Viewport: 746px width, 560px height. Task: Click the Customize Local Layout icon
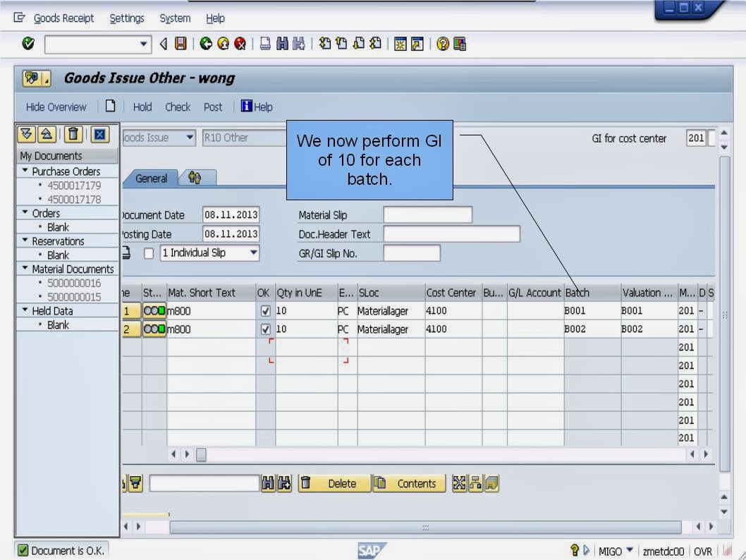pyautogui.click(x=460, y=44)
